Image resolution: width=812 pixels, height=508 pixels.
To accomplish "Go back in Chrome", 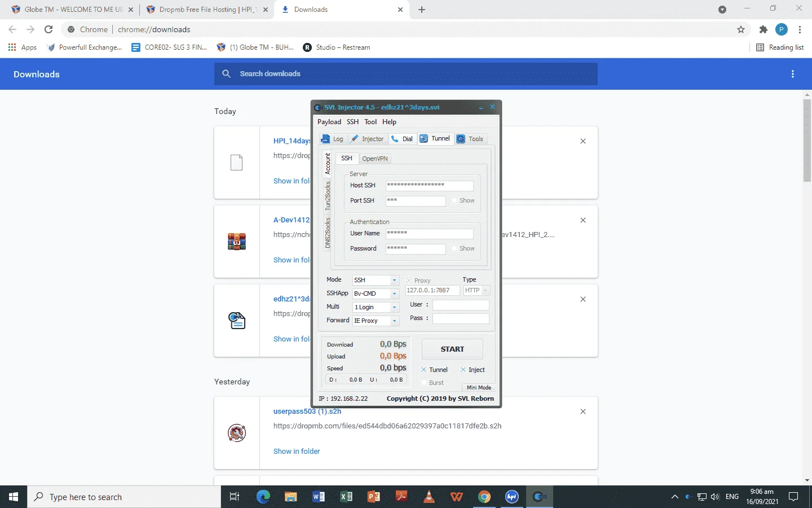I will (12, 29).
